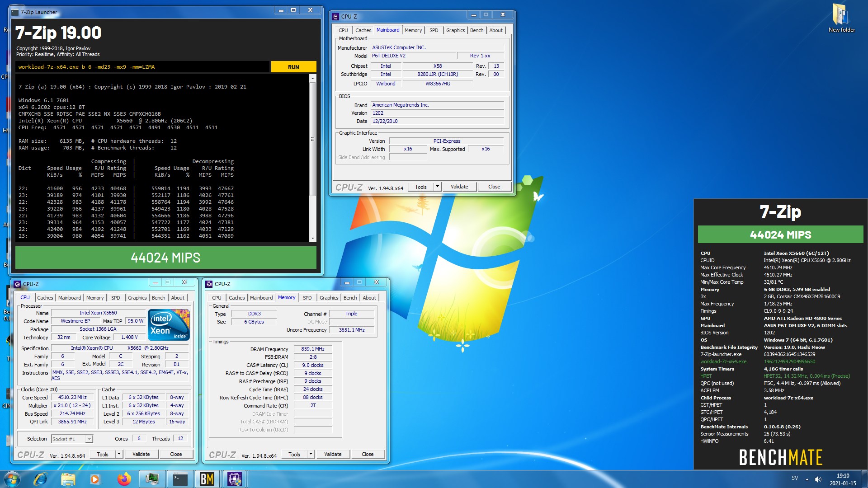The image size is (868, 488).
Task: Click Validate in Mainboard CPU-Z window
Action: coord(459,187)
